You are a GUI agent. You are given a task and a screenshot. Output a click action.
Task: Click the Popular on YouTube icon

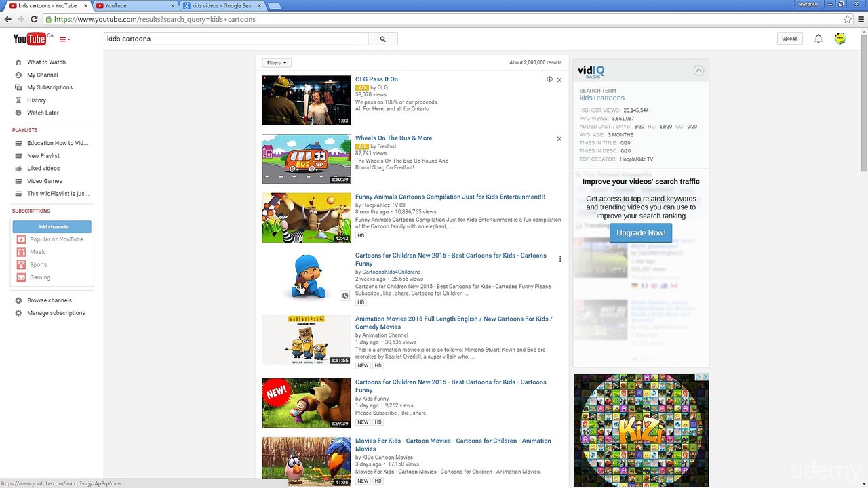(x=21, y=239)
